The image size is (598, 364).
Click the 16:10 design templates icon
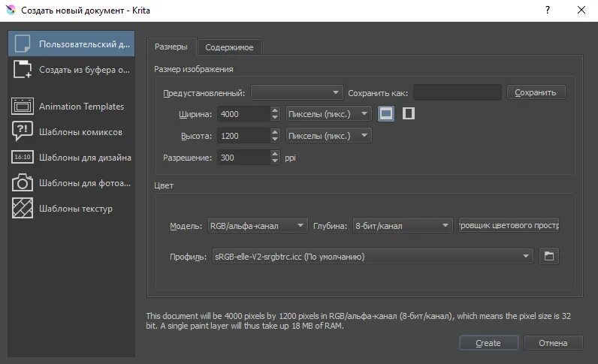[22, 157]
